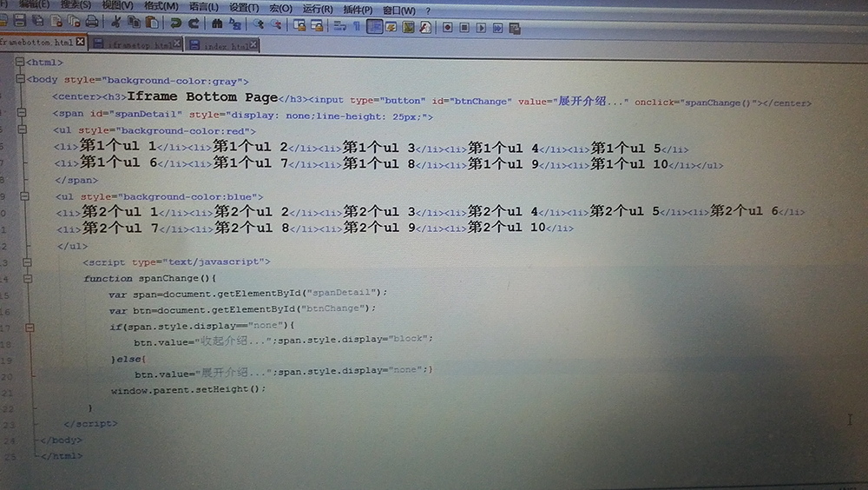Image resolution: width=868 pixels, height=490 pixels.
Task: Open the 搜索(S) menu
Action: [x=76, y=4]
